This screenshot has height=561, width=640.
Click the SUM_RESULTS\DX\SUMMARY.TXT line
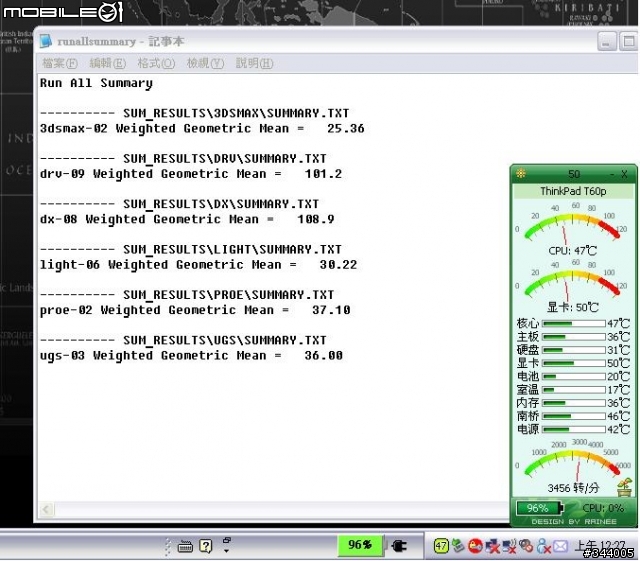coord(179,204)
